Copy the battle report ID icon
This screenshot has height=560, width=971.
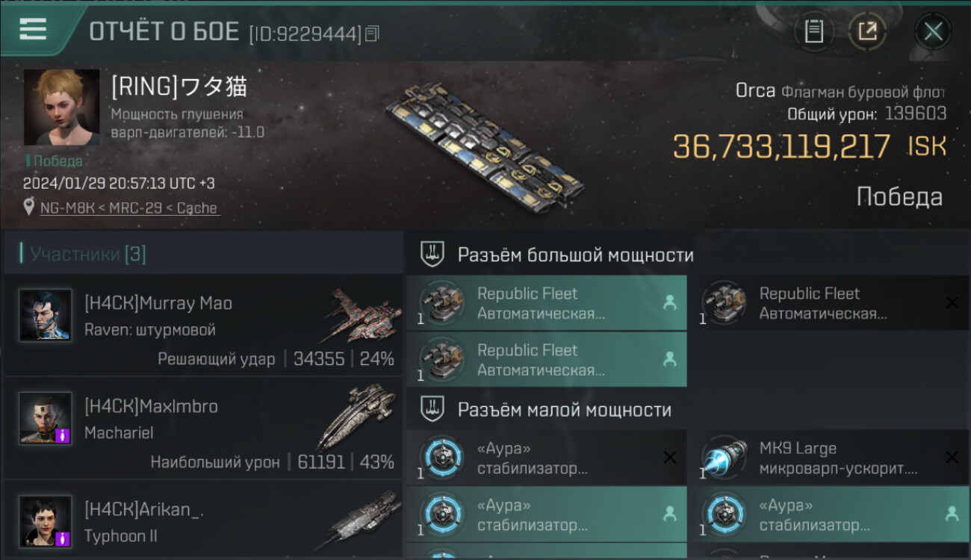(x=373, y=33)
